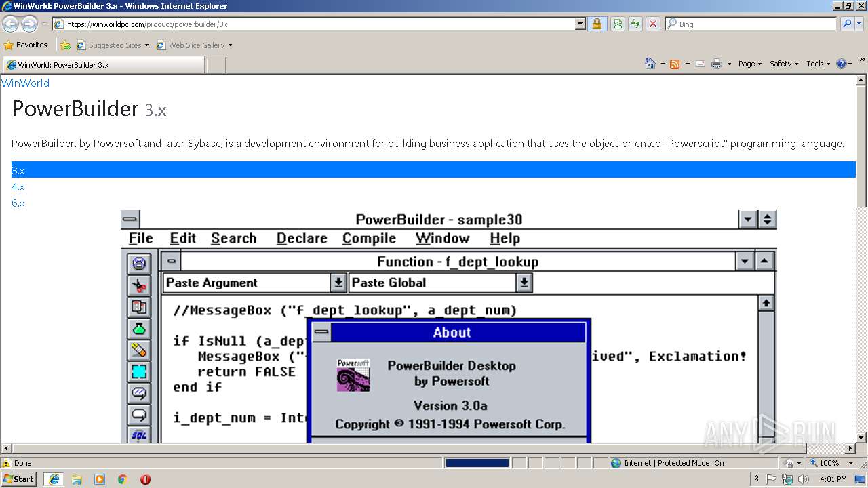
Task: Open the recent pages dropdown arrow
Action: (x=44, y=24)
